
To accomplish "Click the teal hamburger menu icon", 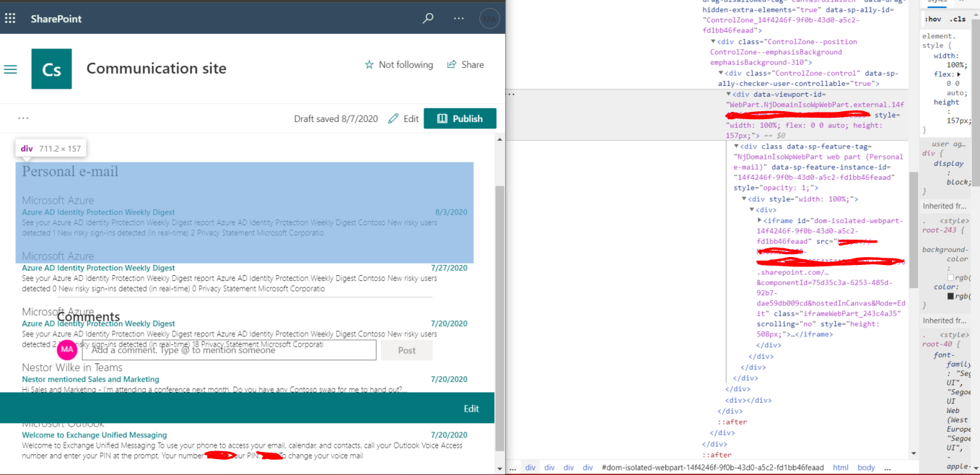I will coord(10,69).
